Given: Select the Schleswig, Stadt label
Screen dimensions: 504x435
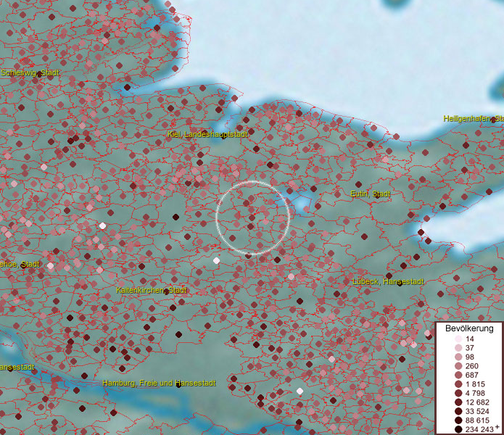Looking at the screenshot, I should click(x=30, y=72).
